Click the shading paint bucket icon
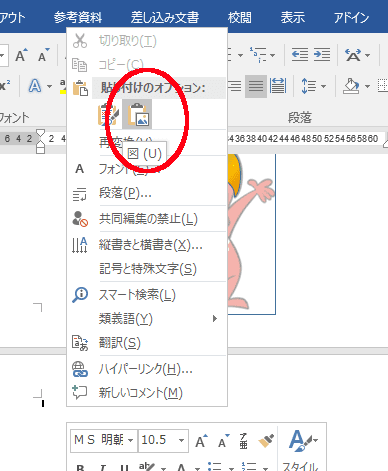Screen dimensions: 388x471 [x=351, y=86]
